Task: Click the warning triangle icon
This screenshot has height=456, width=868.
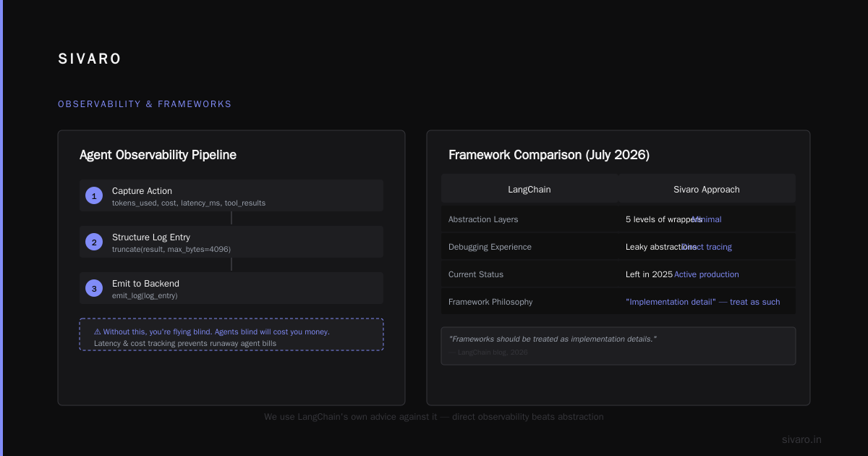Action: pos(98,332)
